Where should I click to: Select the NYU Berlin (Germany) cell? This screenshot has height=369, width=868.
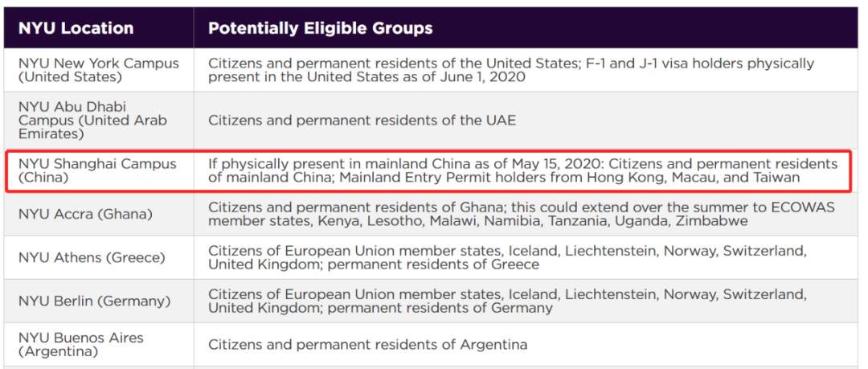point(94,301)
